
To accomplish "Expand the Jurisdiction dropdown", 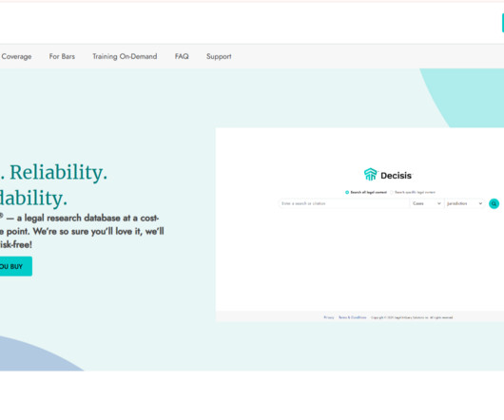I will (x=464, y=203).
